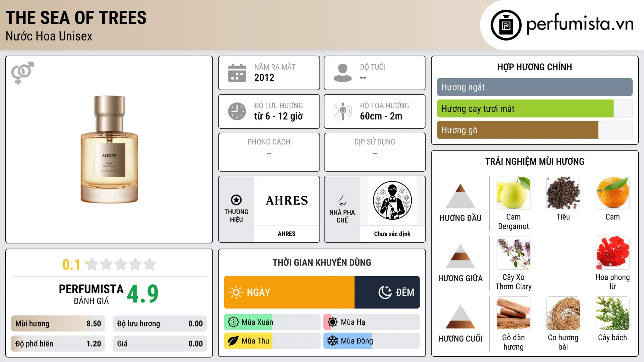Click the star badge icon above THƯƠNG HIỆU
This screenshot has height=362, width=644.
pos(236,200)
